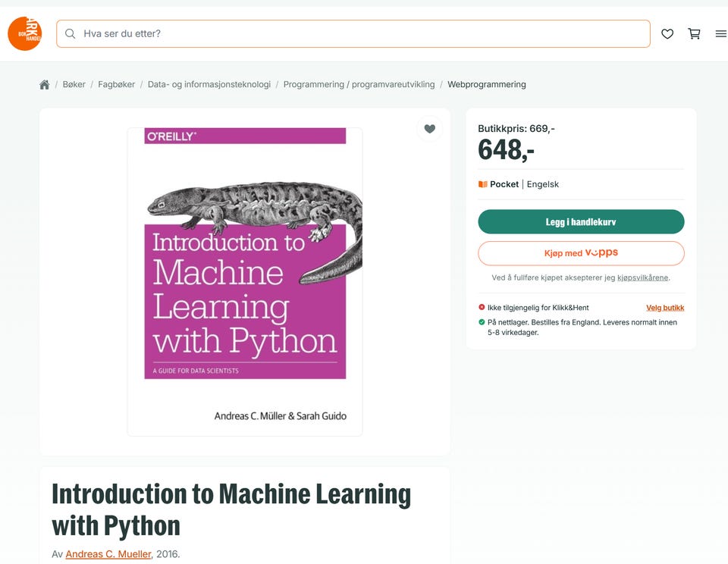
Task: Click Legg i handlekurv button
Action: point(581,221)
